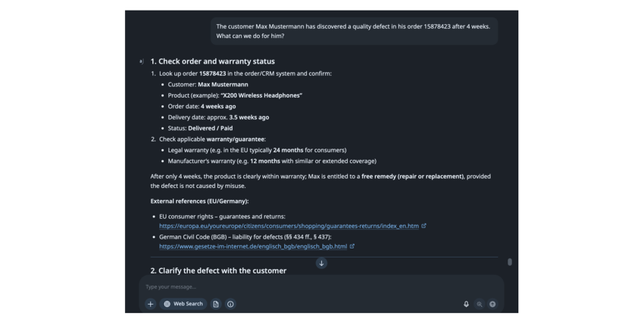Open the document icon next to Web Search
This screenshot has width=644, height=322.
pyautogui.click(x=216, y=304)
